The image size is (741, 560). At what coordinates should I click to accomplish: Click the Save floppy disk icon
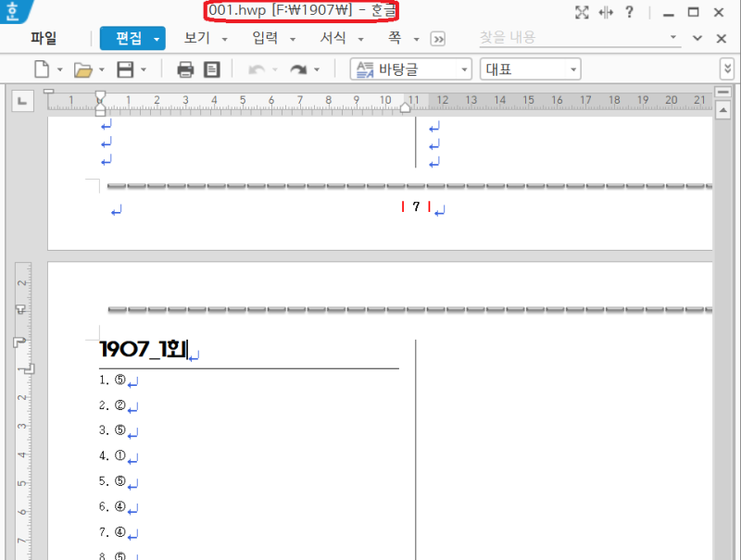click(x=125, y=69)
